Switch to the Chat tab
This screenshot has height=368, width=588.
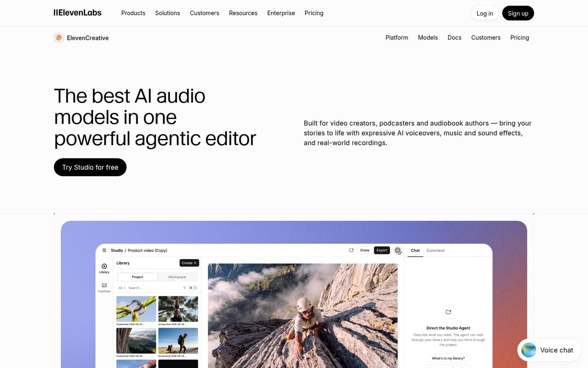[415, 250]
